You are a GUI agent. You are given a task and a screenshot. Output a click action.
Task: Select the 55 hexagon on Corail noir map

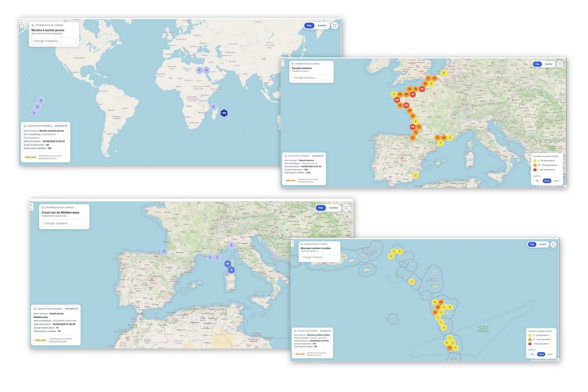(x=227, y=263)
